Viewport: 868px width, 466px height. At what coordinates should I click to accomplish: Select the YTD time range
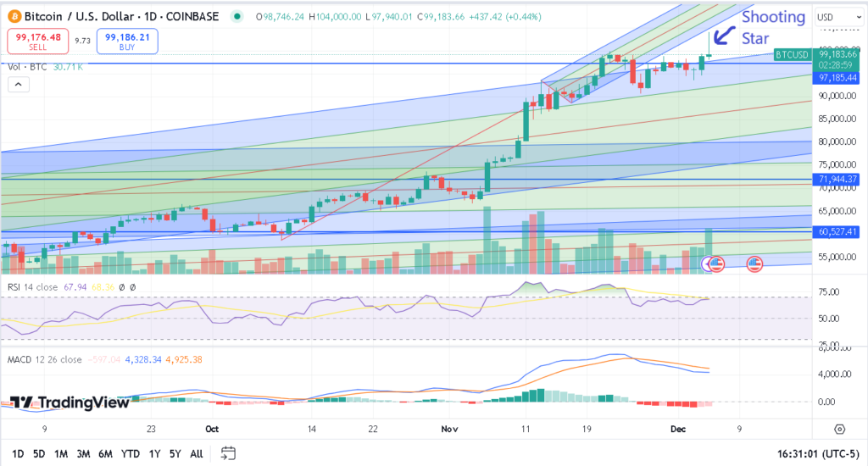pos(130,454)
